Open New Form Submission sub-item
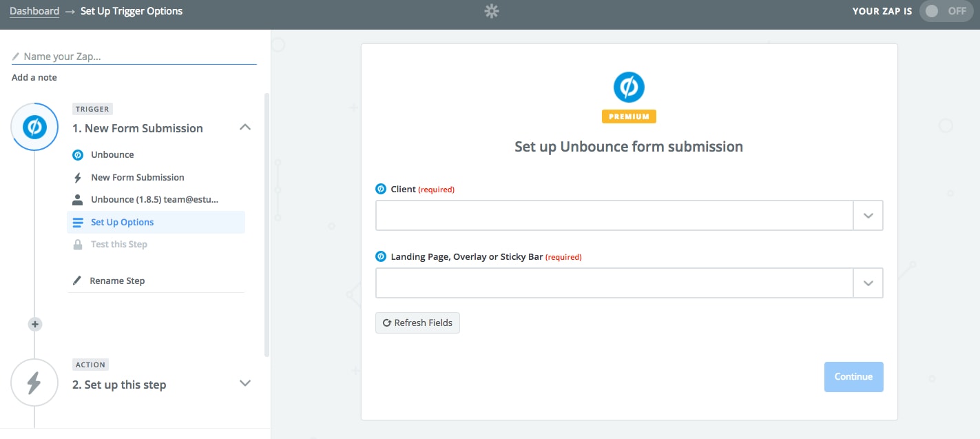 (x=138, y=177)
